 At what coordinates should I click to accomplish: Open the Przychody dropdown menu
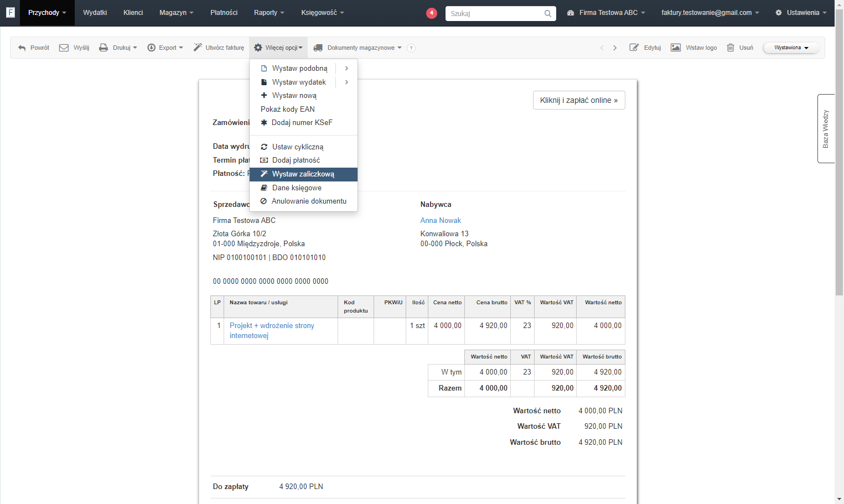tap(47, 13)
